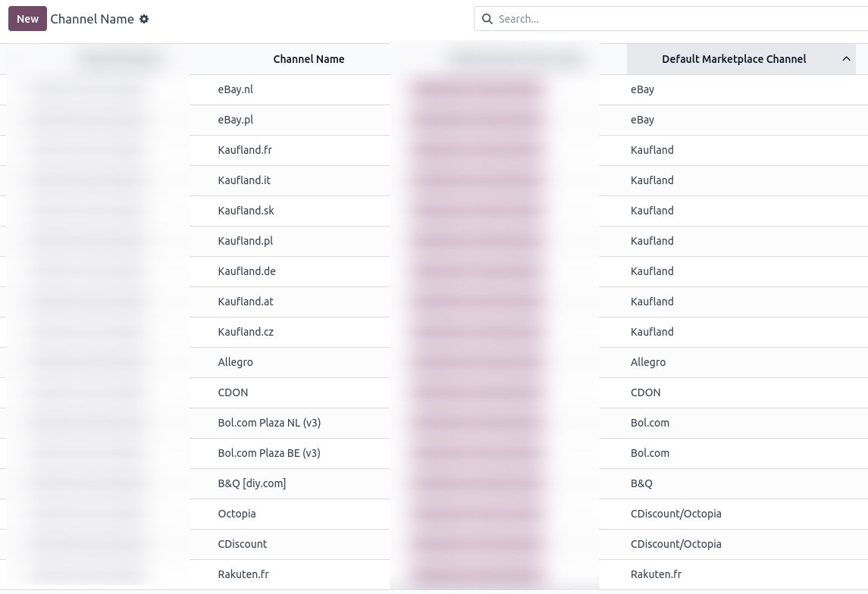Click CDiscount/Octopia marketplace in Octopia row

click(675, 514)
